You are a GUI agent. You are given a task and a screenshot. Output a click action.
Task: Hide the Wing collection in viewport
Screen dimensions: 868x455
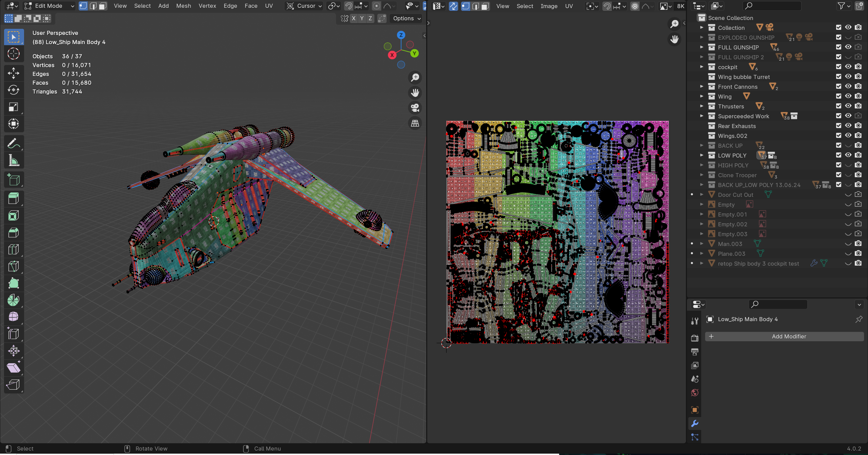click(x=848, y=96)
